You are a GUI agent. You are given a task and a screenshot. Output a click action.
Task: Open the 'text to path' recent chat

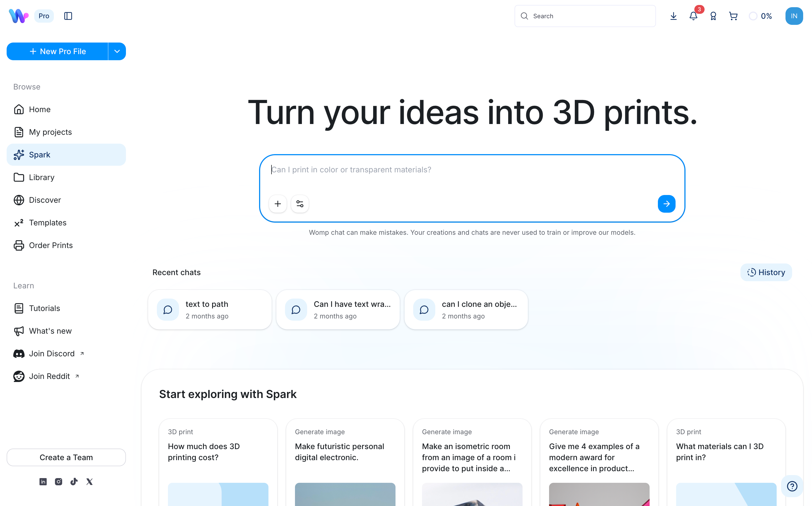tap(210, 310)
